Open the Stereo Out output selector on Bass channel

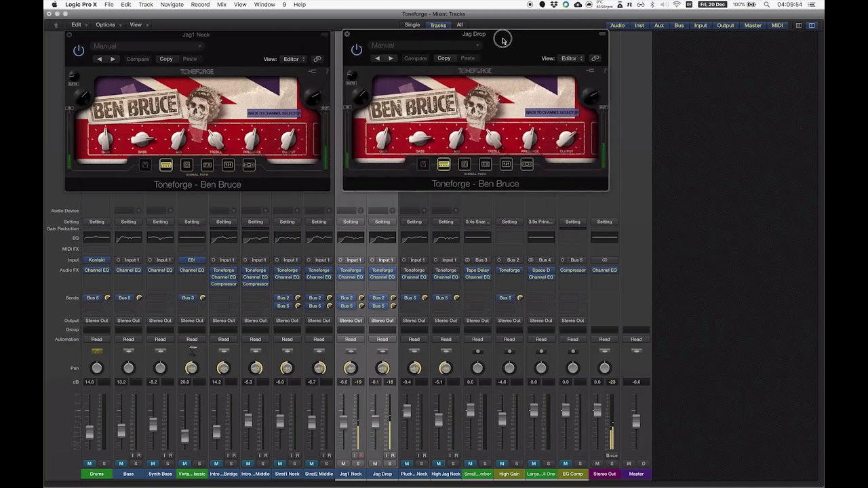tap(128, 321)
